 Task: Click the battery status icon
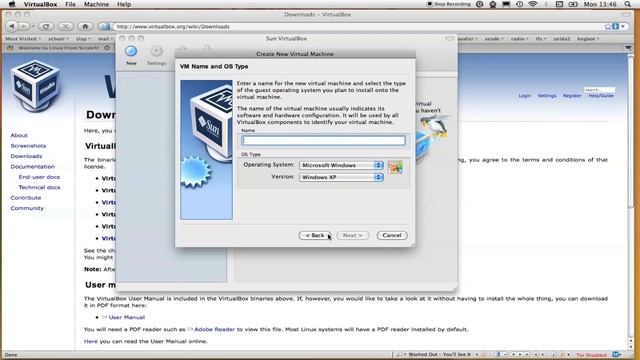coord(573,4)
